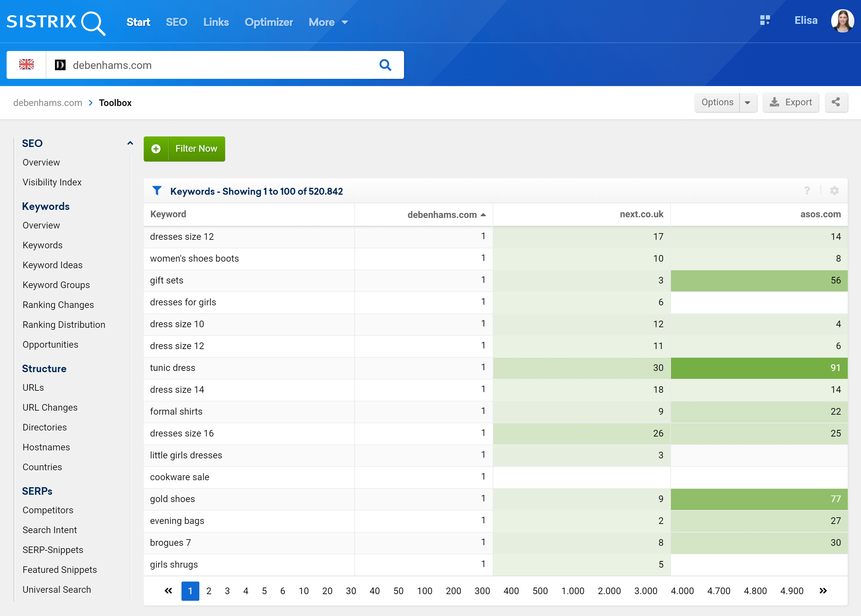Screen dimensions: 861x616
Task: Go to page 2
Action: (x=209, y=590)
